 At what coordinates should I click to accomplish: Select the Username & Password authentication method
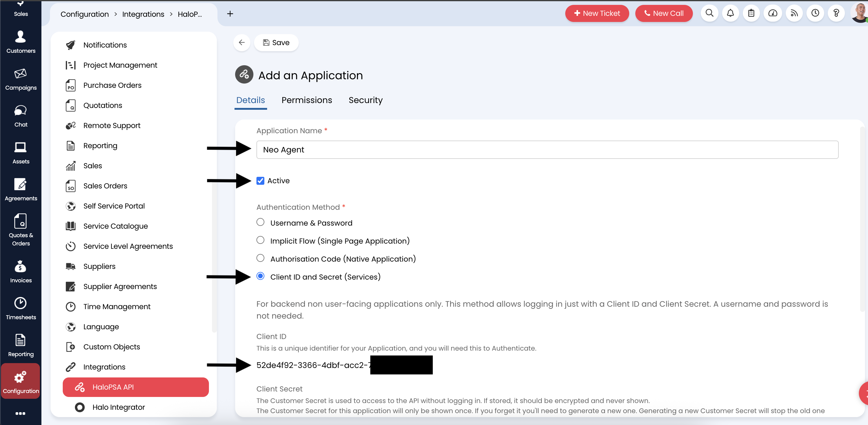pos(260,222)
